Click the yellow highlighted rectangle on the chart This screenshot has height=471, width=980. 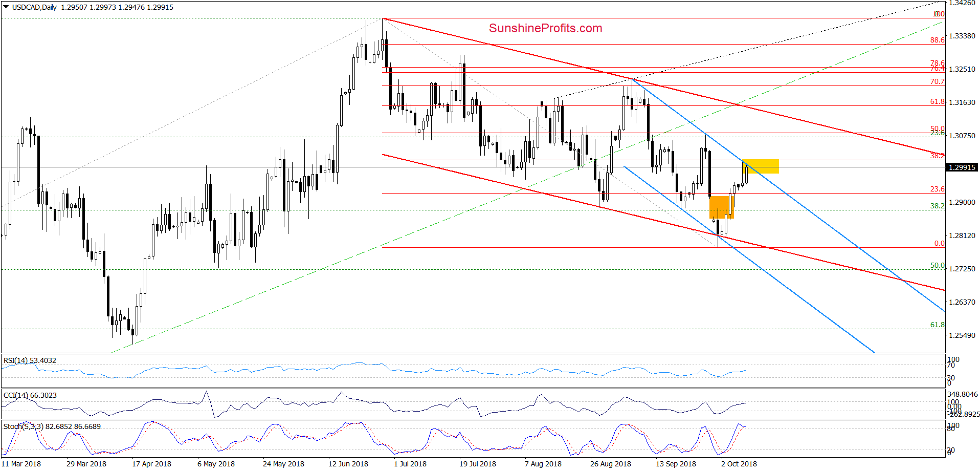(x=761, y=166)
